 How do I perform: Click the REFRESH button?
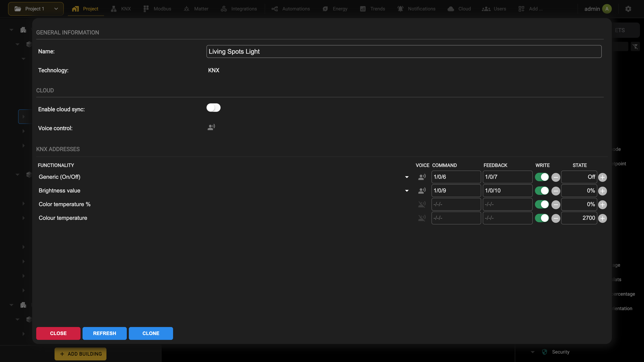pyautogui.click(x=104, y=333)
